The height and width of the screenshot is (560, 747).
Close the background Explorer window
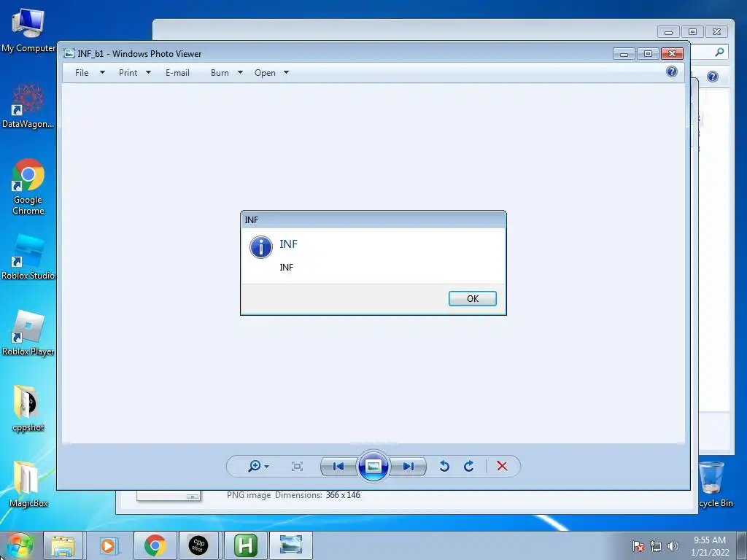click(x=716, y=32)
